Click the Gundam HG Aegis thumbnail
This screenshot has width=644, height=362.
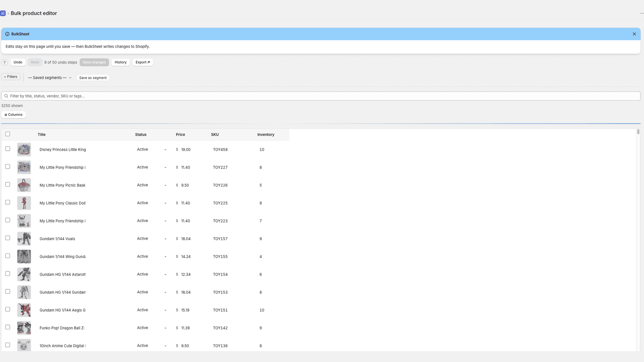(24, 310)
